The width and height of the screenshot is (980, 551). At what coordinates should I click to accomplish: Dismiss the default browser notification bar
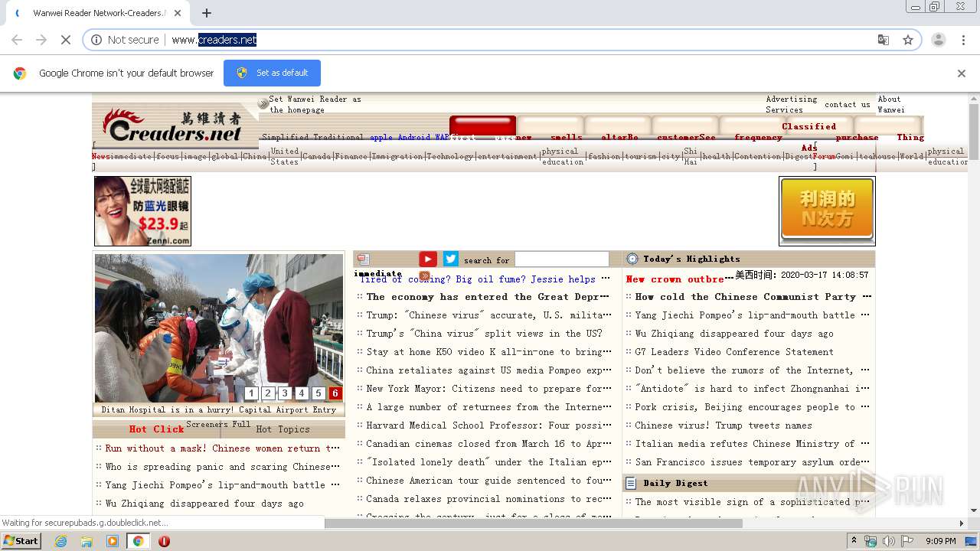[962, 73]
